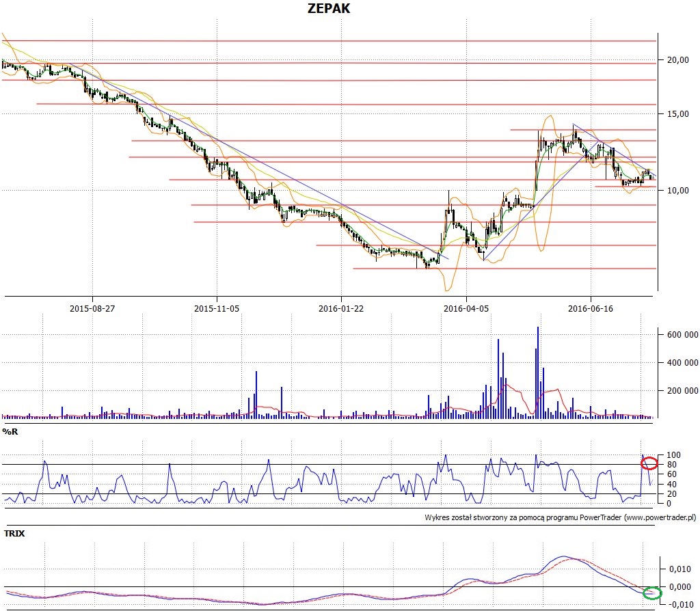Select the 2015-08-27 date label
The image size is (700, 611).
(x=92, y=308)
